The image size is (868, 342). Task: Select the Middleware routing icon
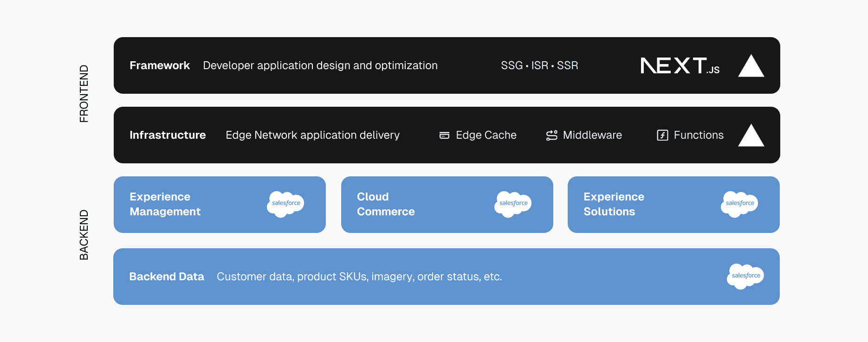pos(551,136)
